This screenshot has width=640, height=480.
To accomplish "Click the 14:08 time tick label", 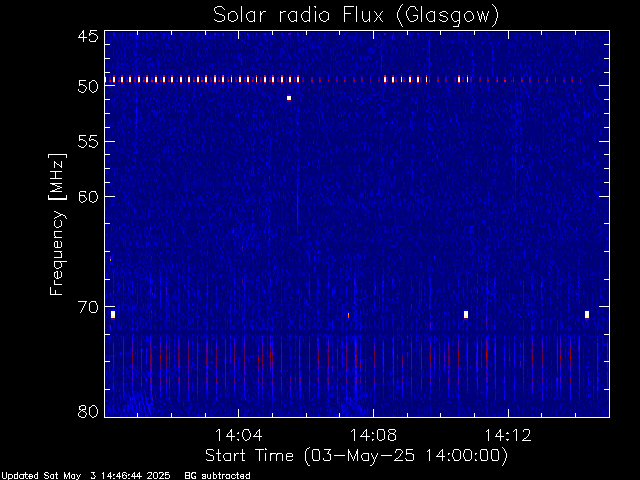I will [373, 435].
